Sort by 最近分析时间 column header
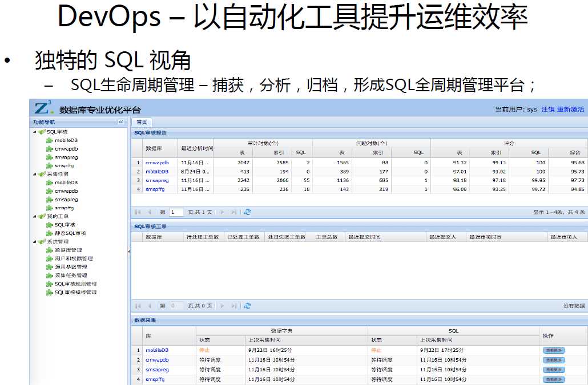 coord(196,148)
